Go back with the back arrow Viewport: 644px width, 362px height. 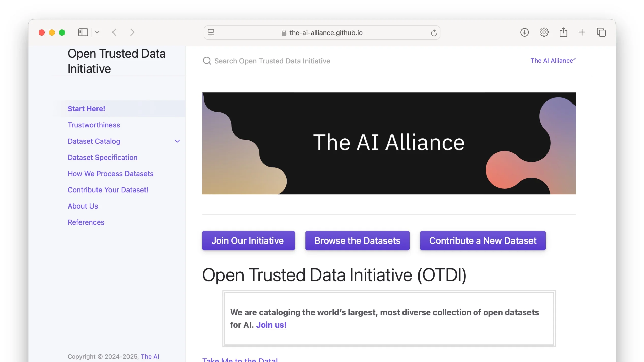(114, 32)
